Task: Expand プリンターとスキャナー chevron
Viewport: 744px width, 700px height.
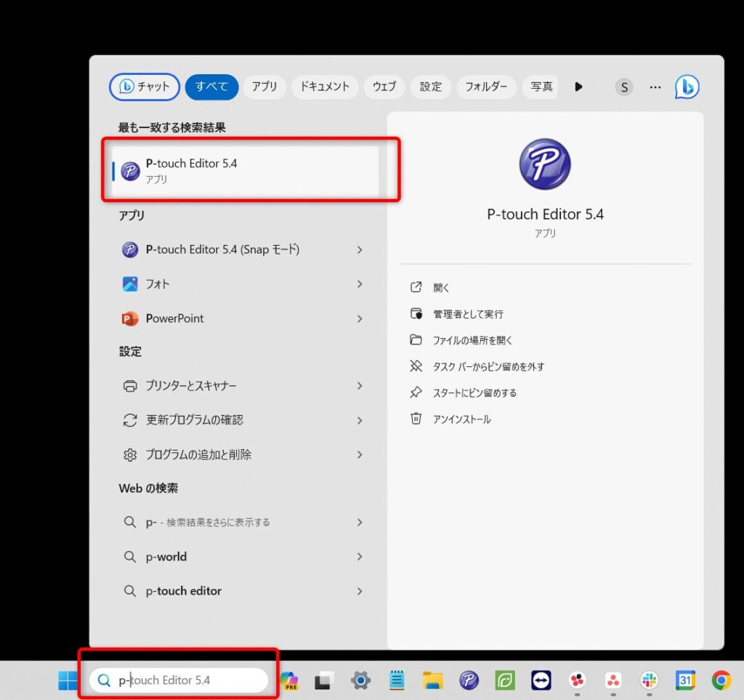Action: 360,386
